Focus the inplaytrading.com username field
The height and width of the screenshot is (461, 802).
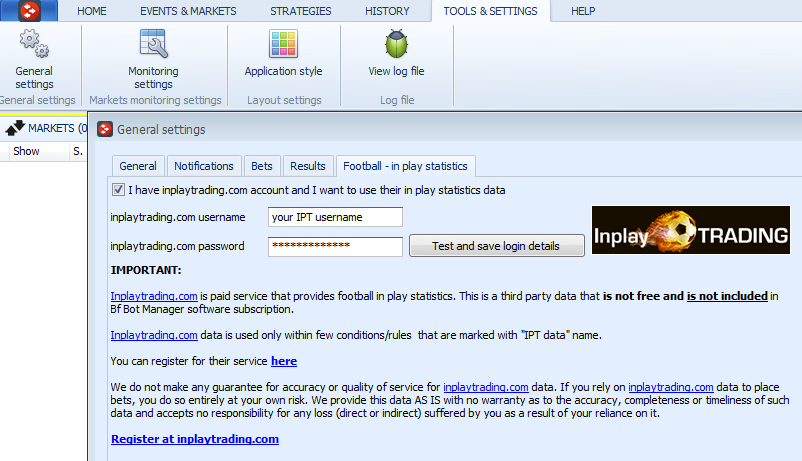(x=335, y=217)
